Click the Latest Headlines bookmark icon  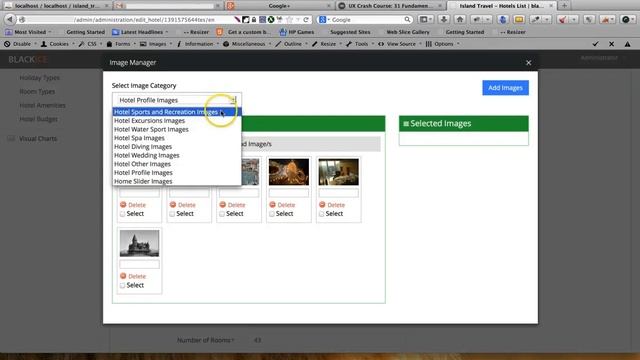pyautogui.click(x=116, y=32)
